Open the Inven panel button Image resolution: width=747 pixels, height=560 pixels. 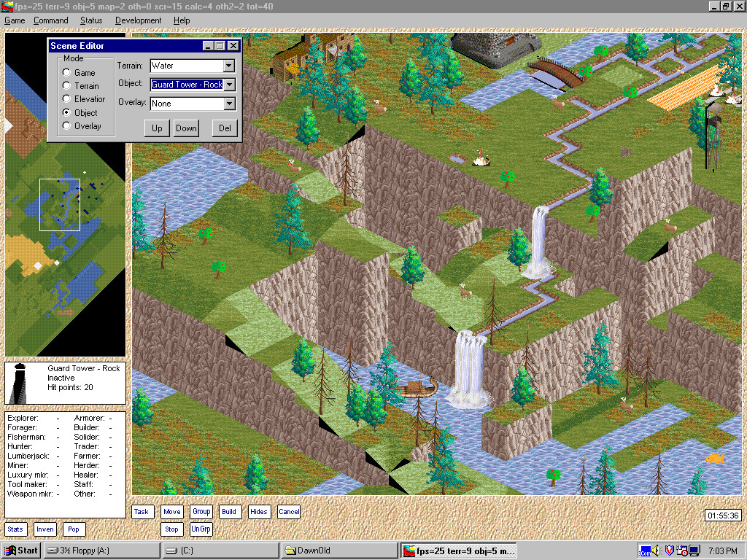[x=45, y=529]
